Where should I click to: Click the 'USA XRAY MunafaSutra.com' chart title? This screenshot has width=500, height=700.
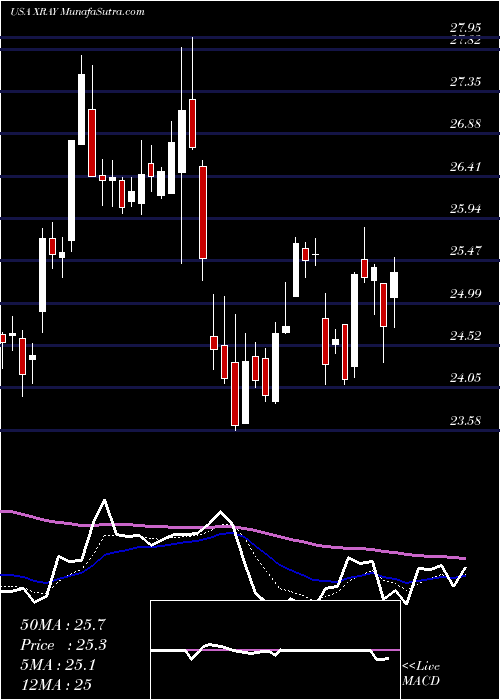point(77,12)
